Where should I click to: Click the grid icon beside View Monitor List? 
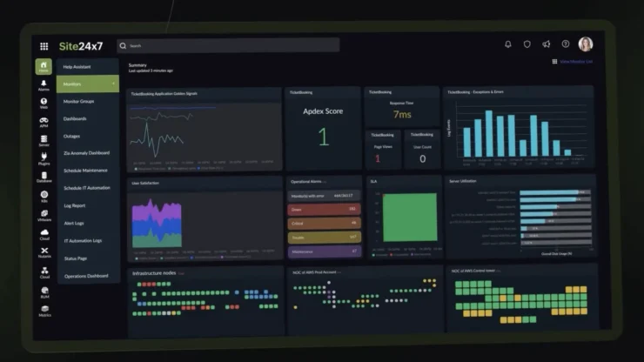click(x=554, y=62)
